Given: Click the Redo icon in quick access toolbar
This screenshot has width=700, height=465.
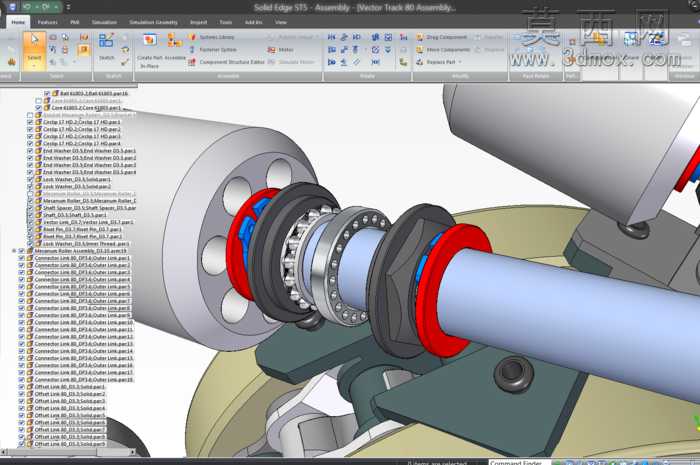Looking at the screenshot, I should pyautogui.click(x=46, y=7).
